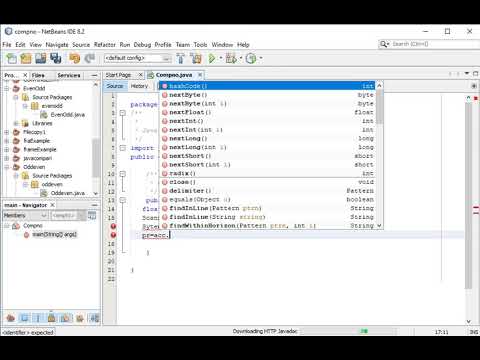Viewport: 480px width, 360px height.
Task: Select close() in completion list
Action: click(x=268, y=182)
